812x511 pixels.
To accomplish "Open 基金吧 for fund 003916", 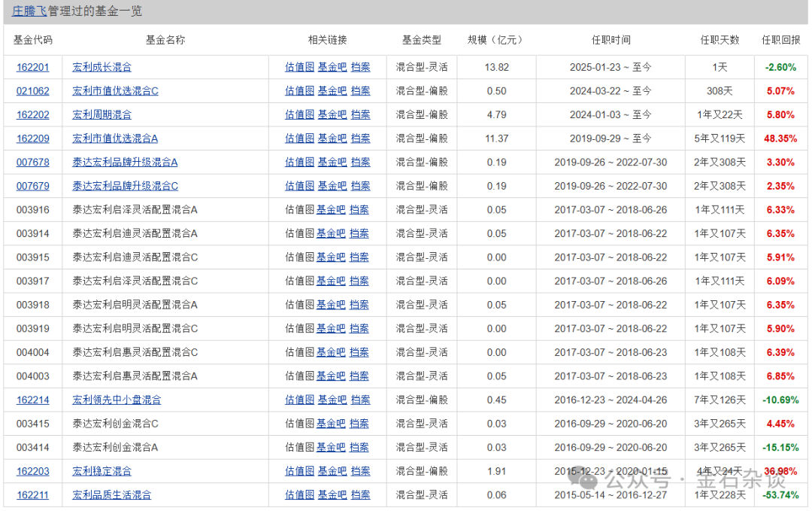I will click(x=331, y=210).
